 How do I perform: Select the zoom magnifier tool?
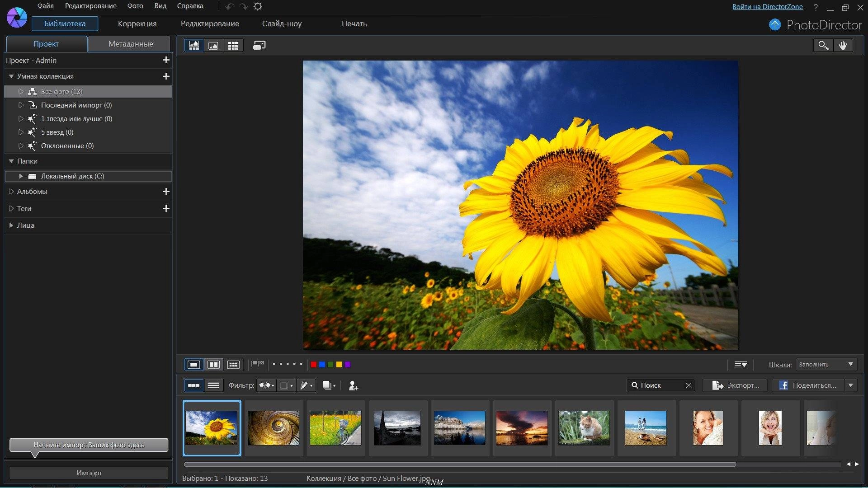coord(823,45)
